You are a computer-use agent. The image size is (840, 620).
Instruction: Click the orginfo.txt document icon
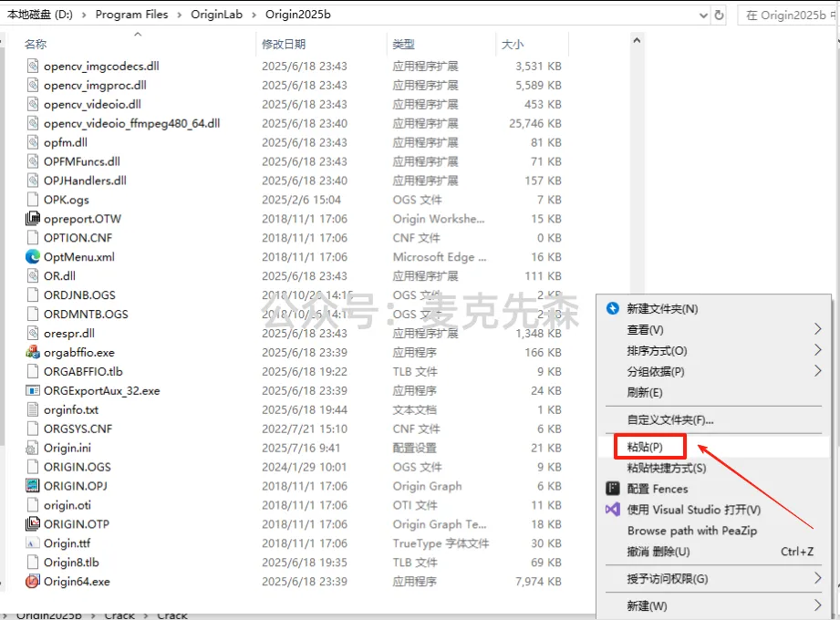33,409
